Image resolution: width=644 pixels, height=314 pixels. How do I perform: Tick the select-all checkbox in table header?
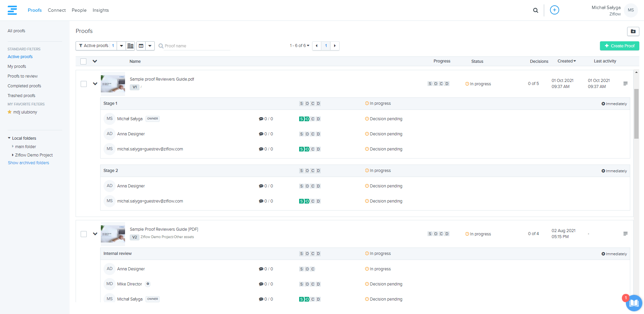83,61
